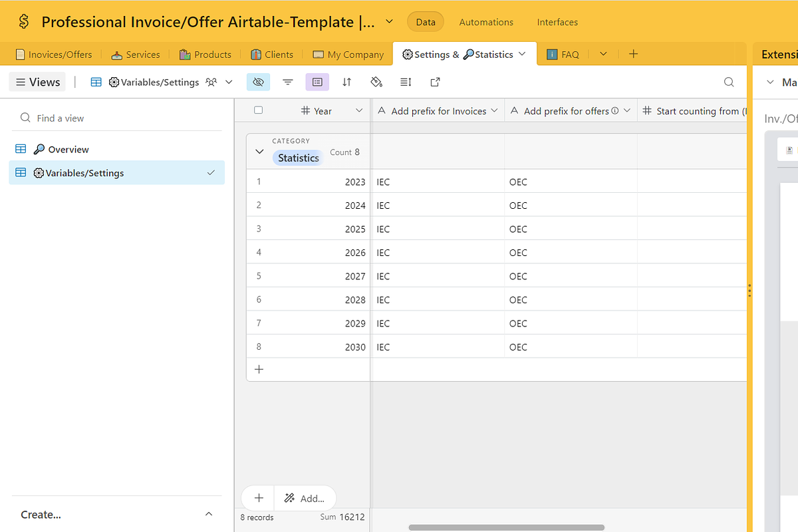Select IEC cell in 2024 row
798x532 pixels.
[438, 205]
